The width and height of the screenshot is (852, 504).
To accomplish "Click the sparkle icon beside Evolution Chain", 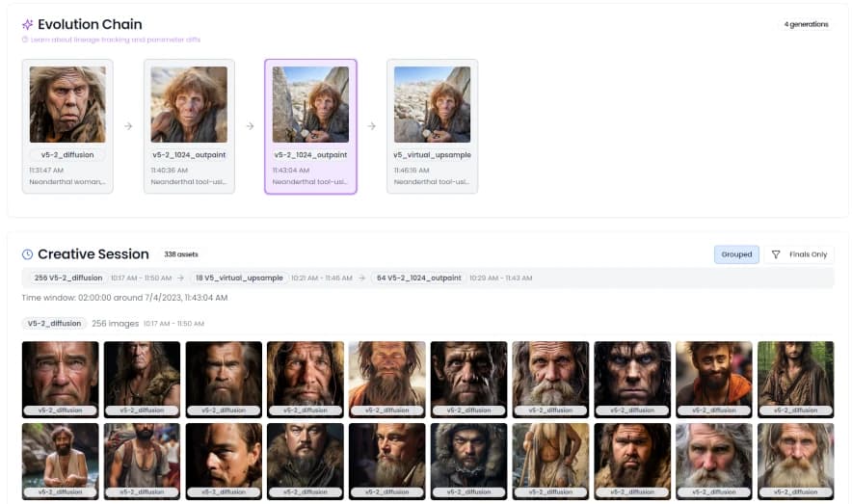I will click(x=27, y=24).
